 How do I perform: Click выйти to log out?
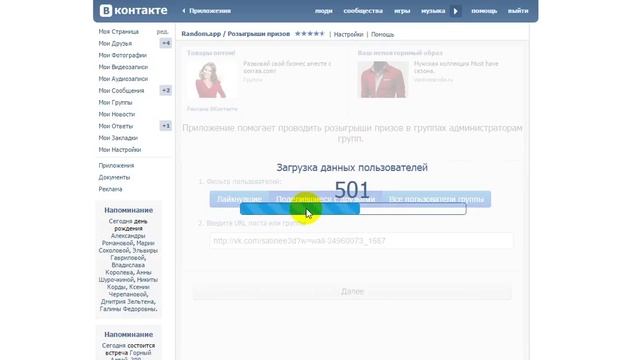coord(518,11)
